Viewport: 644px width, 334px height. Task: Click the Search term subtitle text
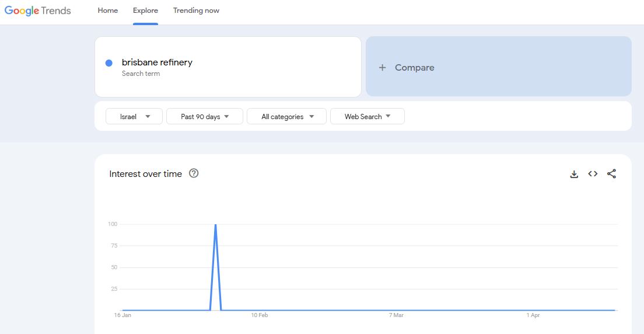pyautogui.click(x=141, y=74)
